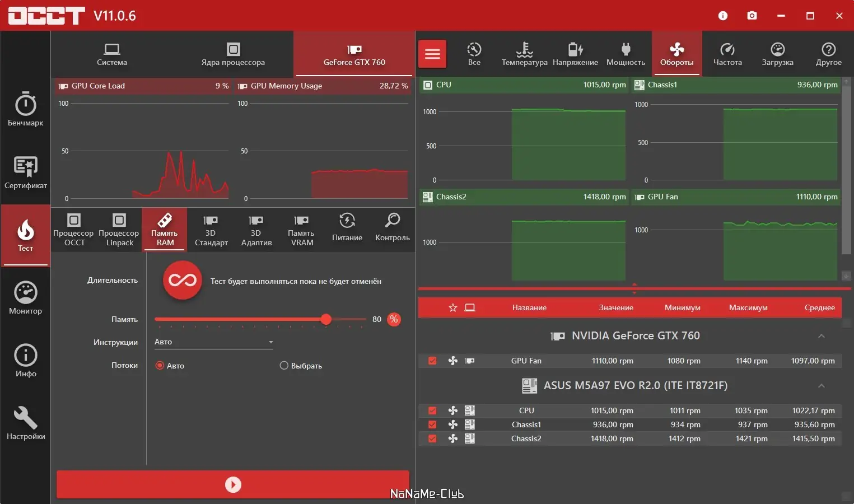The width and height of the screenshot is (854, 504).
Task: Sort table by Среднее column
Action: [x=820, y=307]
